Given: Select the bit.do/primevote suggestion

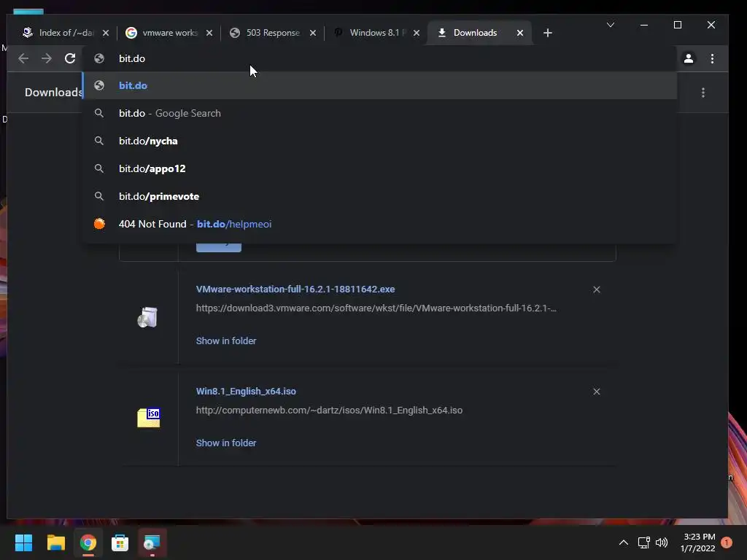Looking at the screenshot, I should point(379,196).
